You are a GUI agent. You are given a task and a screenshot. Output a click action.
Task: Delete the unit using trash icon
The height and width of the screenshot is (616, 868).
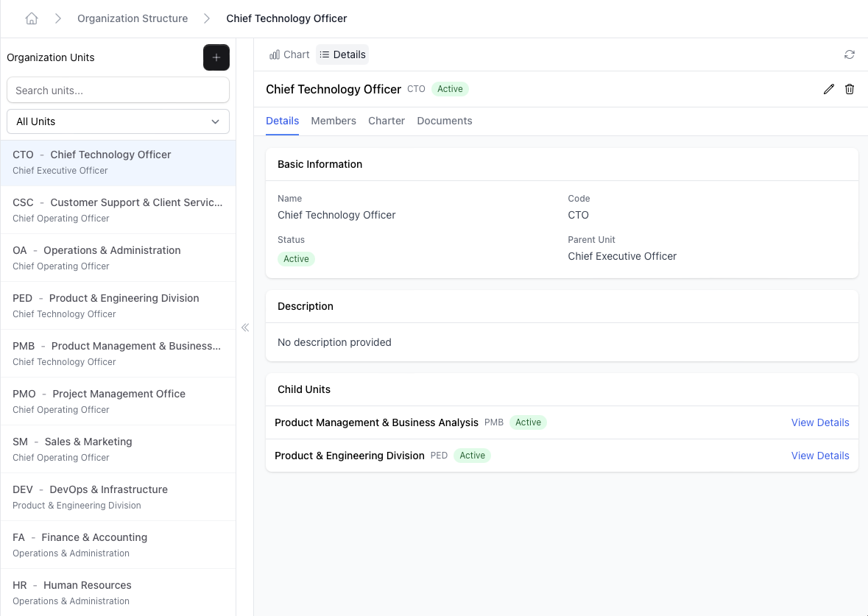tap(850, 89)
